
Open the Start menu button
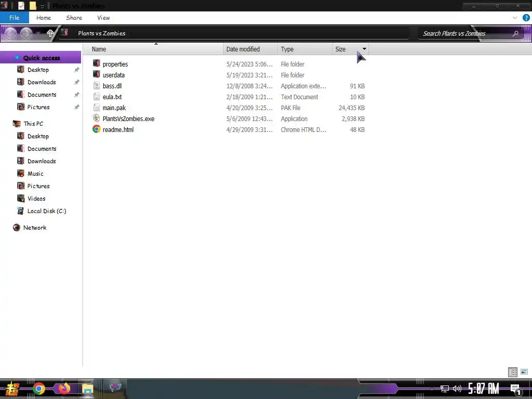[12, 389]
